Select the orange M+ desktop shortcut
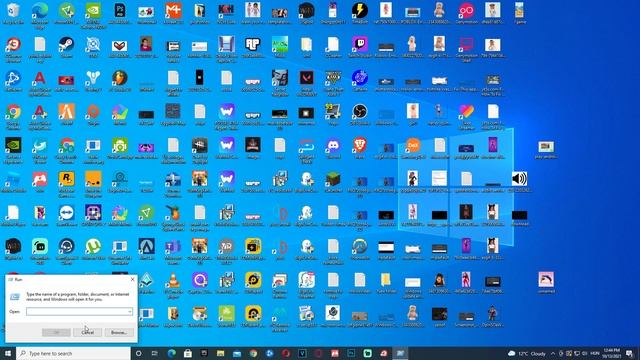The height and width of the screenshot is (360, 640). 173,11
